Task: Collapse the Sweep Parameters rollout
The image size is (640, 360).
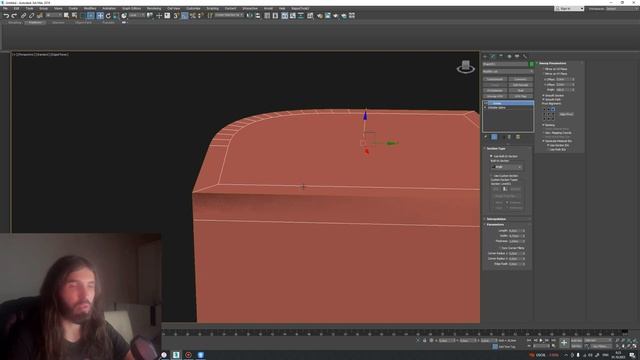Action: click(552, 63)
